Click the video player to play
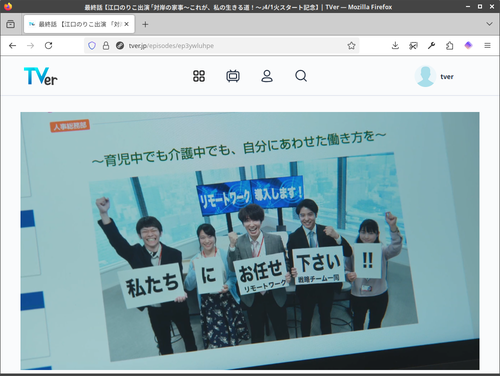The height and width of the screenshot is (376, 500). 250,241
